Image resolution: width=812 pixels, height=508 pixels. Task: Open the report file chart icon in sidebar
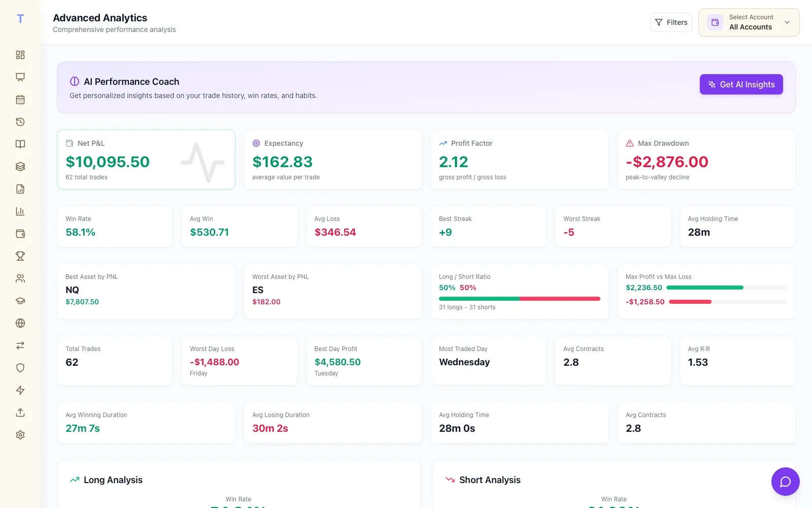click(20, 189)
